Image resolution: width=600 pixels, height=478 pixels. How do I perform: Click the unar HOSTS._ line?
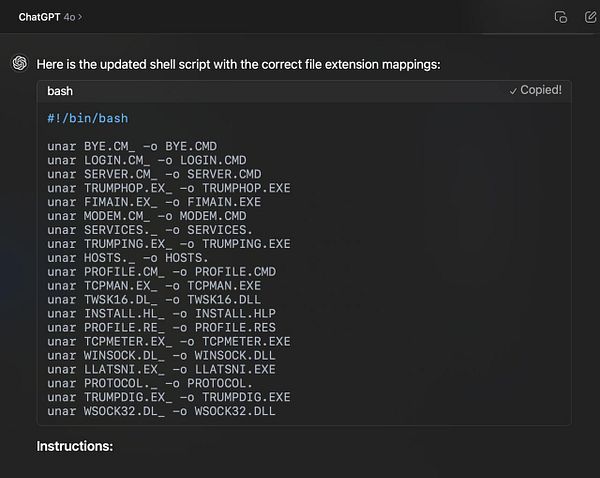(x=140, y=257)
